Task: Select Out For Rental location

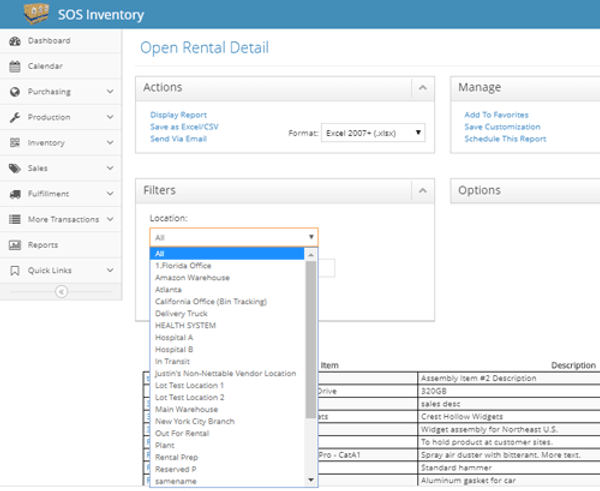Action: pyautogui.click(x=227, y=433)
